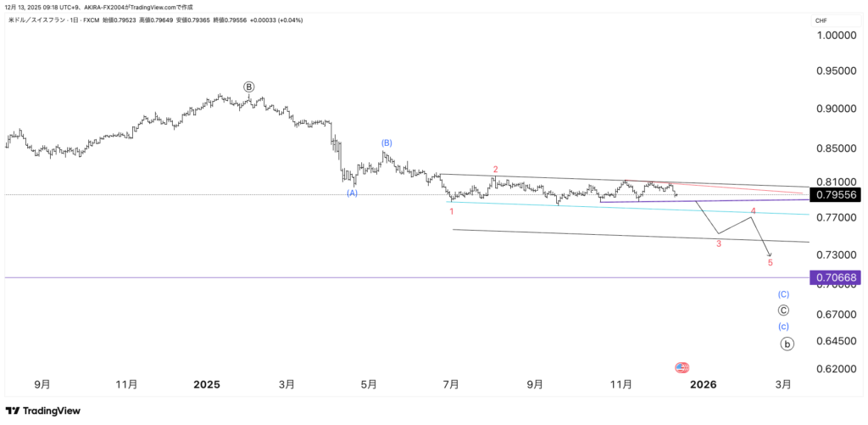This screenshot has width=868, height=425.
Task: Click the AKIRA-FX2004 TradingView.com attribution line
Action: tap(100, 7)
